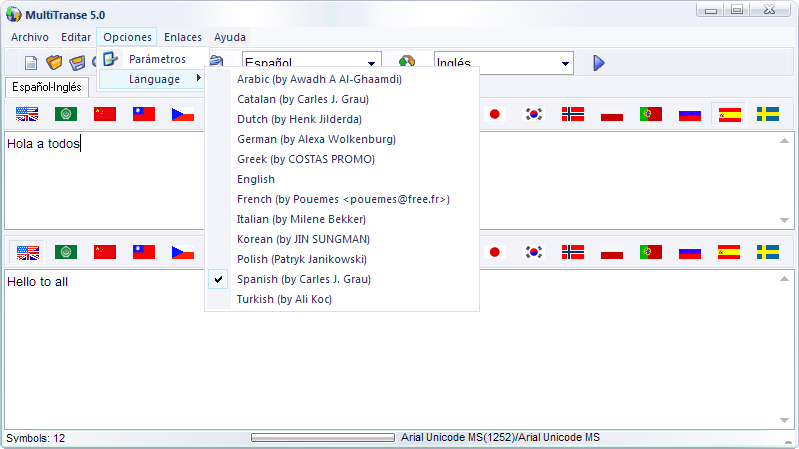Click the new document toolbar icon
This screenshot has height=449, width=799.
point(31,63)
